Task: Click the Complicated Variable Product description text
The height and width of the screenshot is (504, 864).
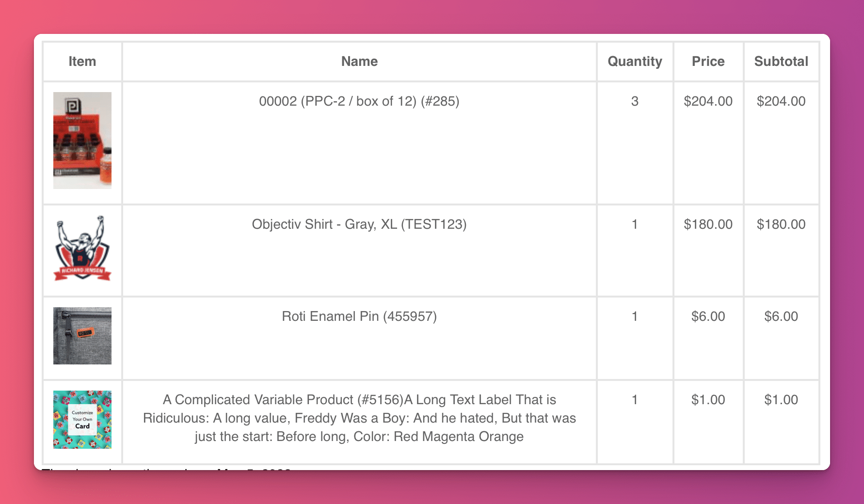Action: click(x=359, y=418)
